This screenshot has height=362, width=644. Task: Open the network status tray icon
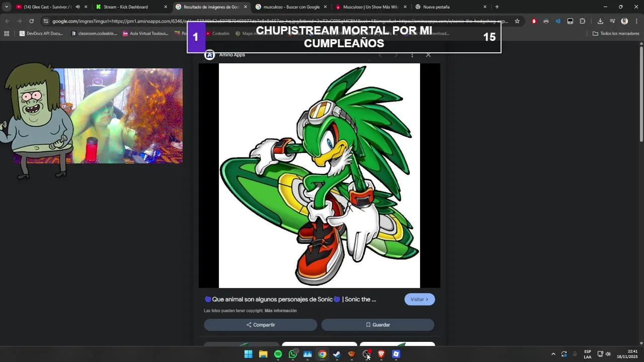point(600,354)
